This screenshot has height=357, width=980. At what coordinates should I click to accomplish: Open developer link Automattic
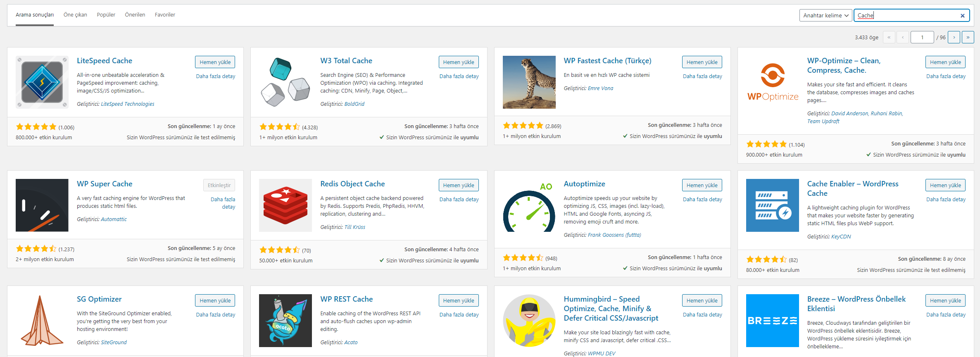[114, 219]
